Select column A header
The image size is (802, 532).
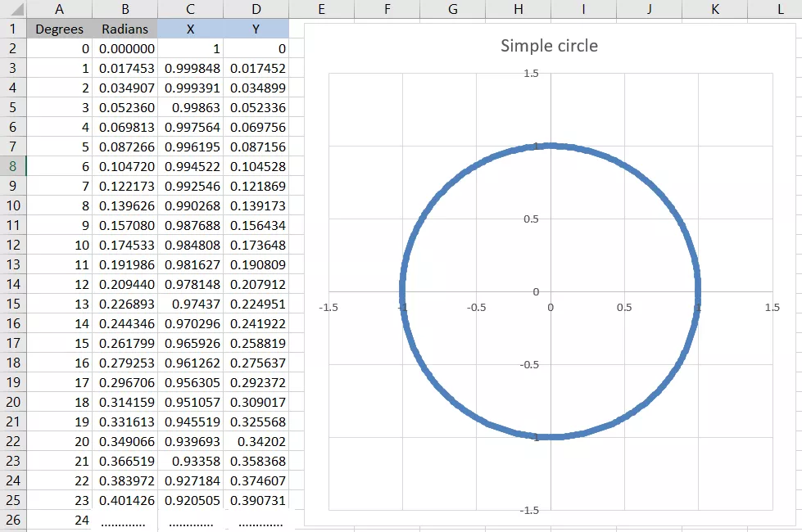point(59,9)
